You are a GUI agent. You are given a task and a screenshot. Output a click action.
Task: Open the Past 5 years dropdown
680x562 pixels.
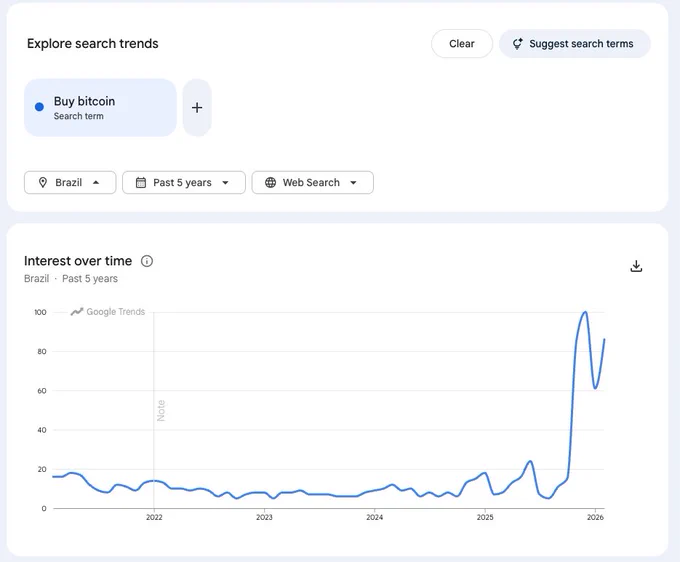click(184, 183)
